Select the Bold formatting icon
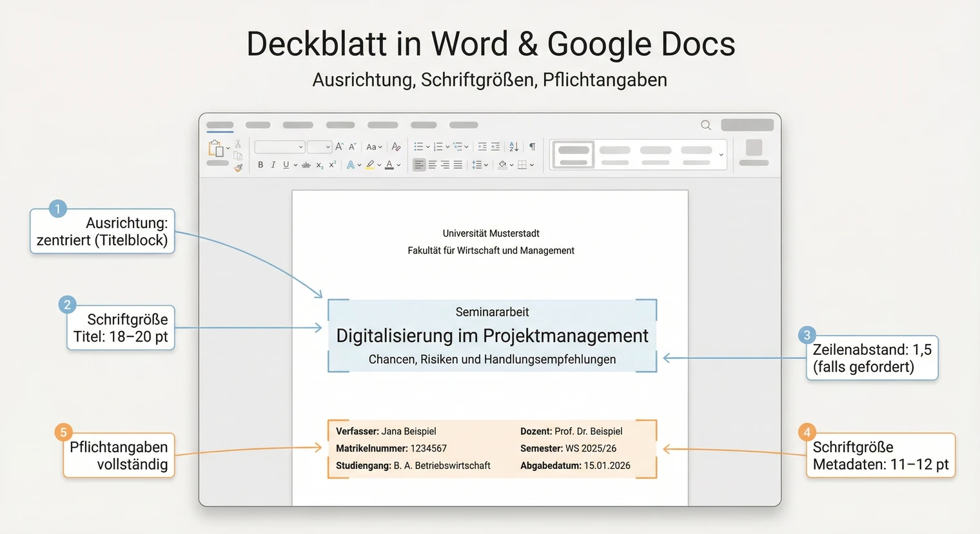The image size is (980, 534). 260,164
